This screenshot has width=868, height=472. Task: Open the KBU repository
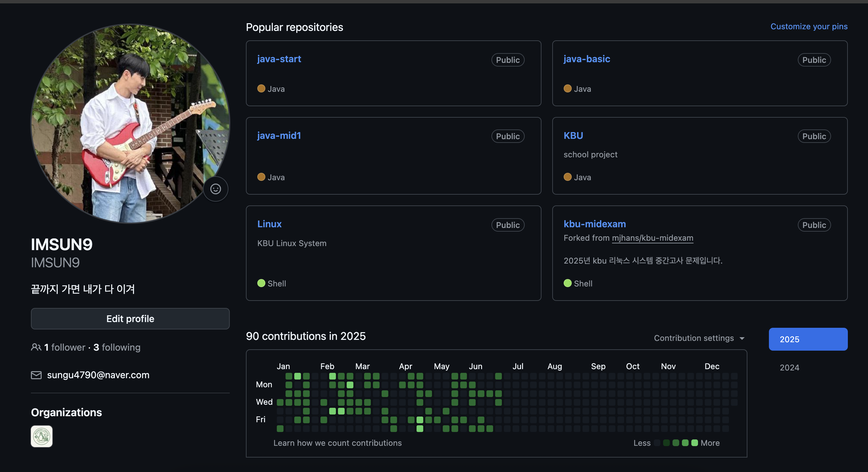click(x=573, y=135)
